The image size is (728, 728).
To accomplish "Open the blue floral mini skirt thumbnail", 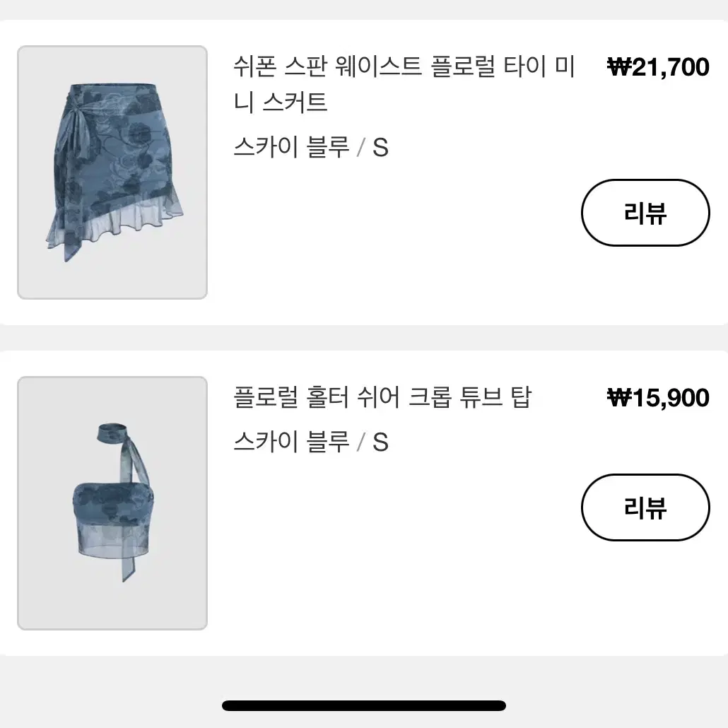I will 112,172.
